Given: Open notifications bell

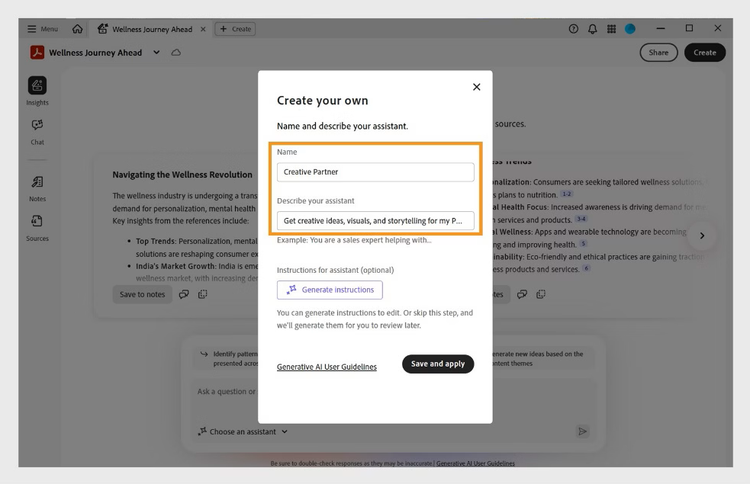Looking at the screenshot, I should (x=593, y=29).
